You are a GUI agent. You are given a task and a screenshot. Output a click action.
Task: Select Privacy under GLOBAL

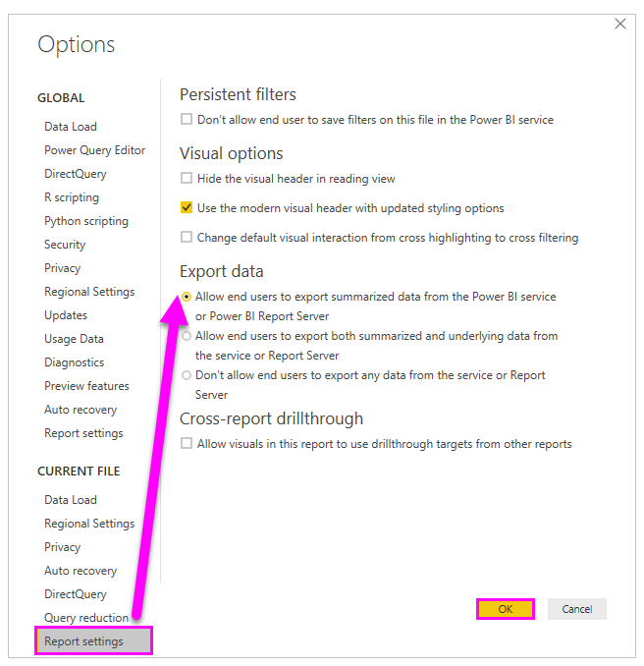click(x=63, y=268)
